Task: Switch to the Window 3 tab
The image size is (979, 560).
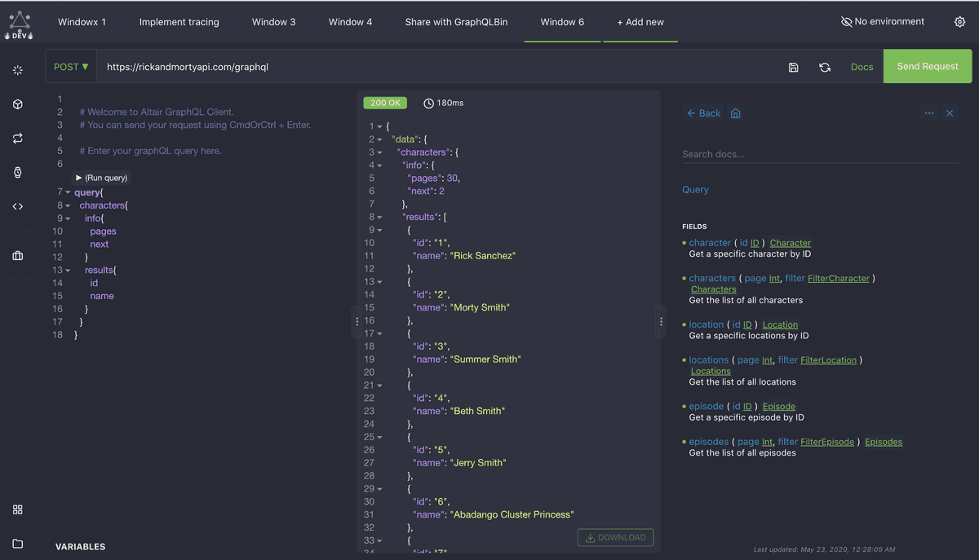Action: click(x=273, y=22)
